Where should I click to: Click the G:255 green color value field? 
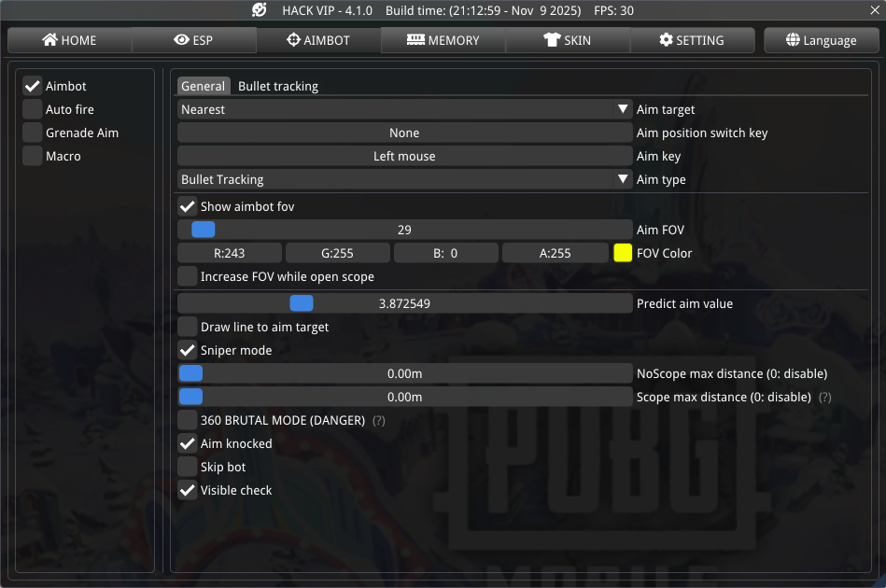(338, 253)
